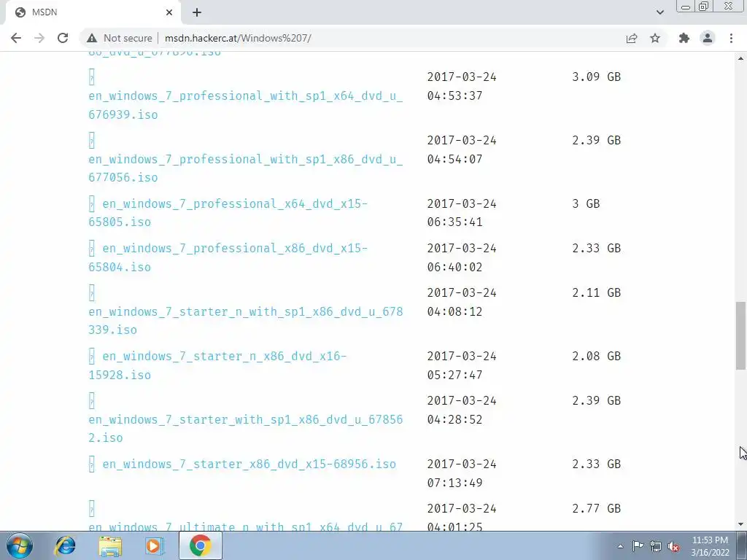
Task: Open the Chrome profile avatar
Action: (x=708, y=38)
